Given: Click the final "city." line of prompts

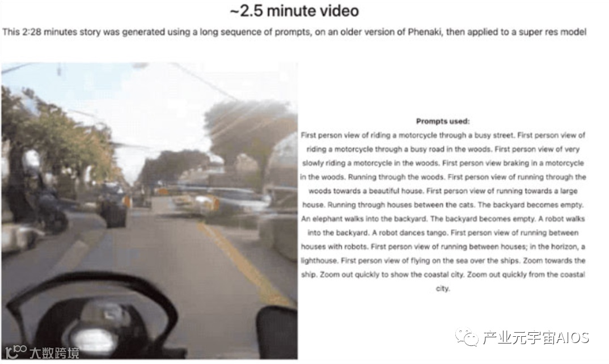Looking at the screenshot, I should 443,289.
